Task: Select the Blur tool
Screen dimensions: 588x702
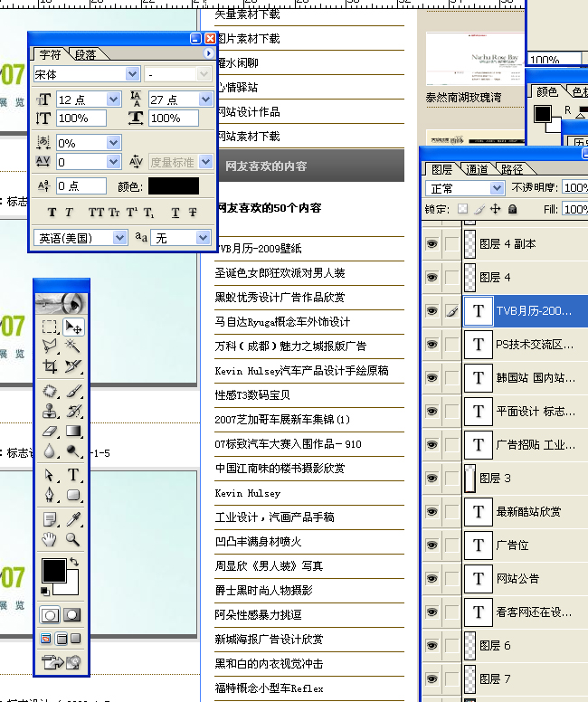Action: coord(50,451)
